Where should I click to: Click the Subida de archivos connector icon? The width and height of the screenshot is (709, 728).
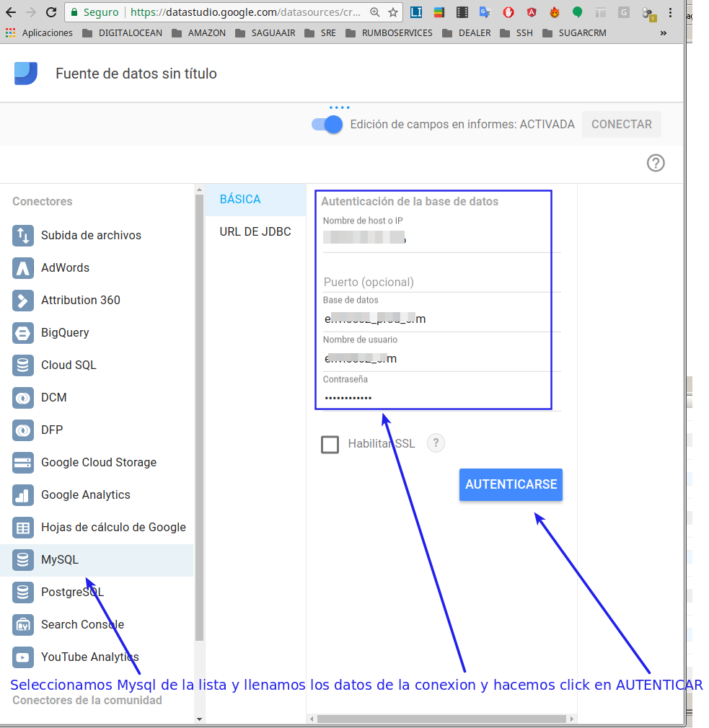23,236
